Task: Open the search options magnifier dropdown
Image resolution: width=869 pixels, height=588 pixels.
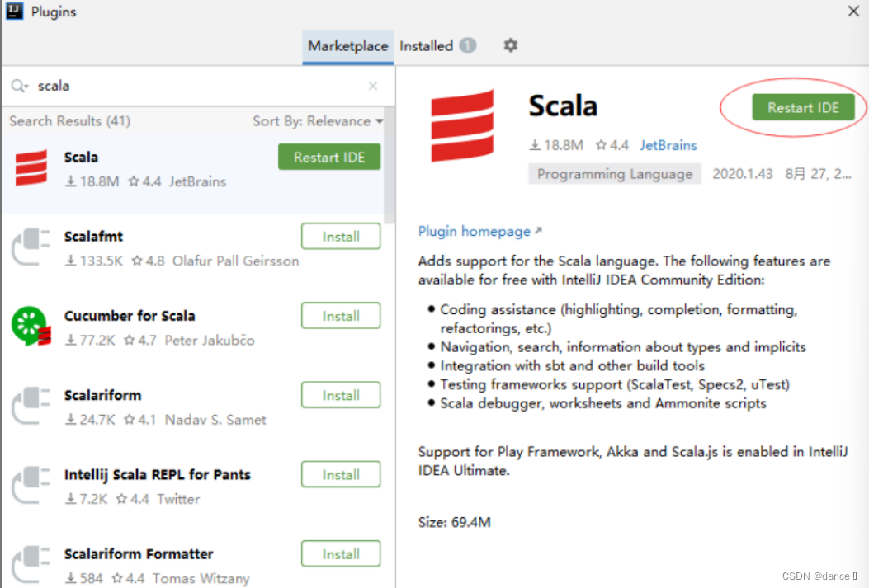Action: click(19, 85)
